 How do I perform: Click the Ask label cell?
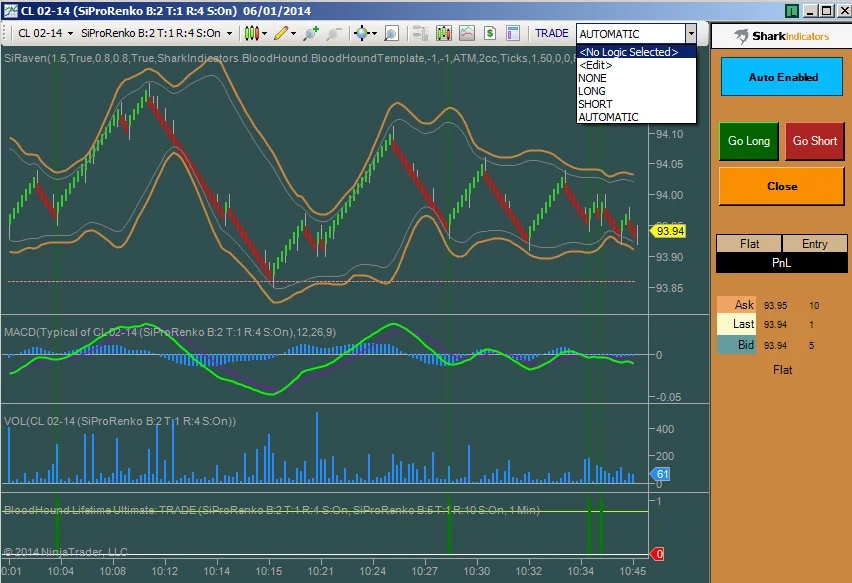pyautogui.click(x=736, y=305)
